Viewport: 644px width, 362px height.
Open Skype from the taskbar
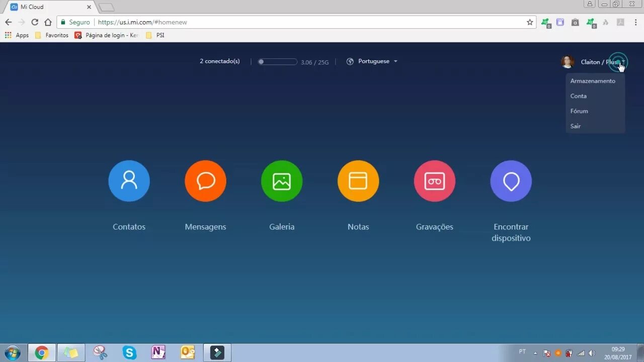pos(129,353)
